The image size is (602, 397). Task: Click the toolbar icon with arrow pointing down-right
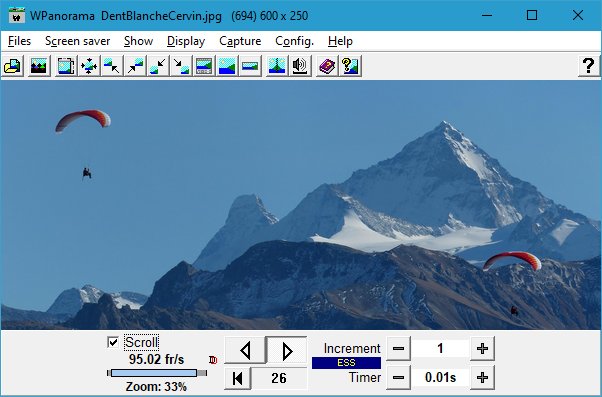click(181, 66)
